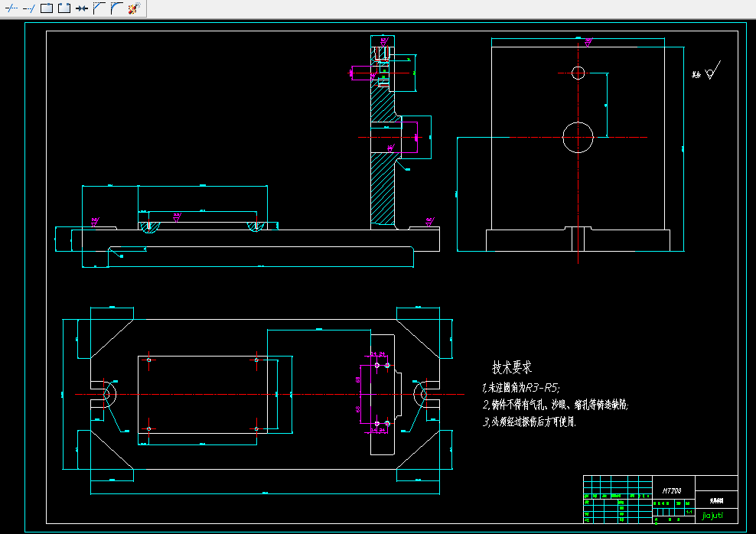The height and width of the screenshot is (534, 756).
Task: Activate the Chamfer tool
Action: pos(99,8)
